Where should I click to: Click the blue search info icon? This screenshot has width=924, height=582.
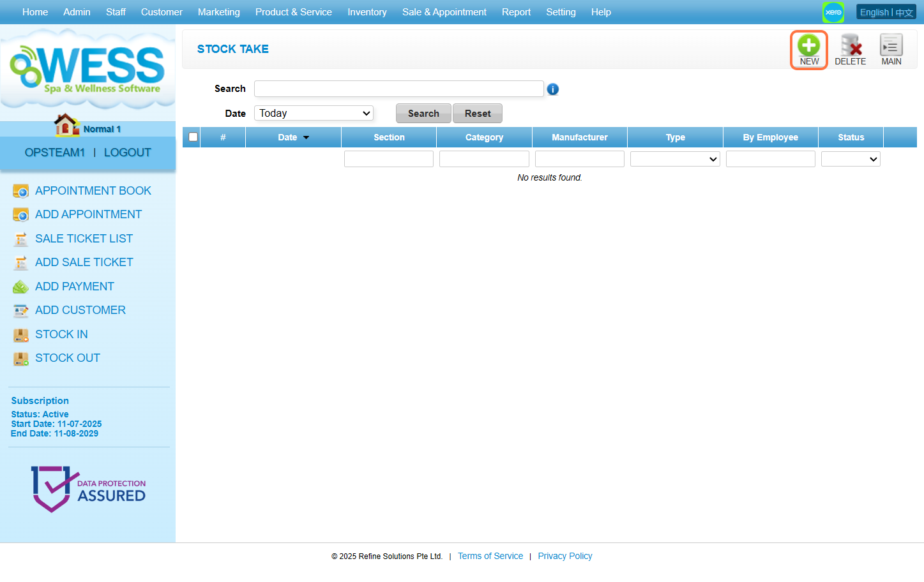(553, 89)
